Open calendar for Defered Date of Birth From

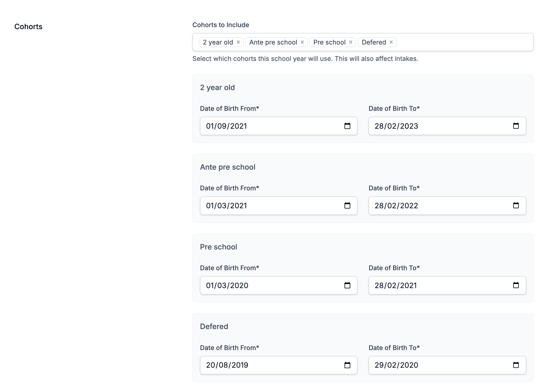click(347, 365)
